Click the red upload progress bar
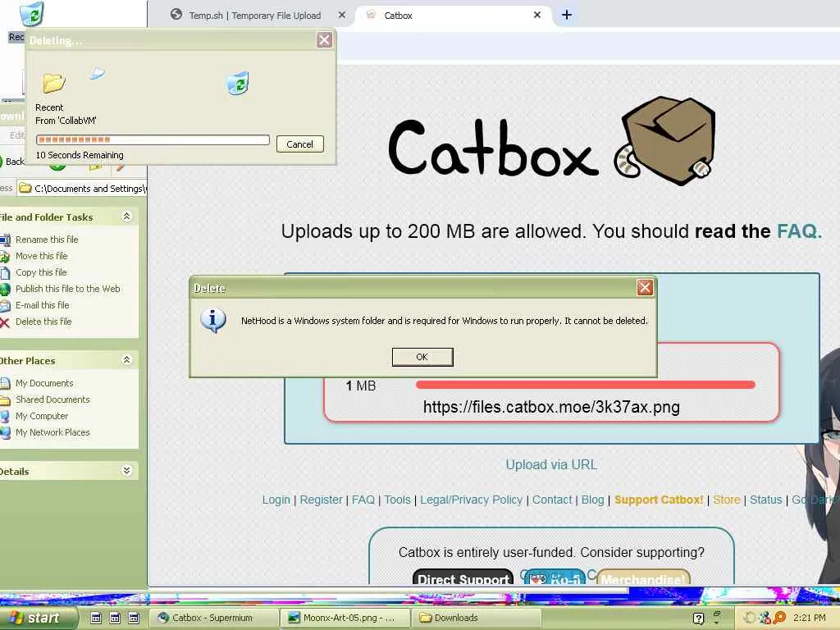This screenshot has height=630, width=840. coord(586,385)
